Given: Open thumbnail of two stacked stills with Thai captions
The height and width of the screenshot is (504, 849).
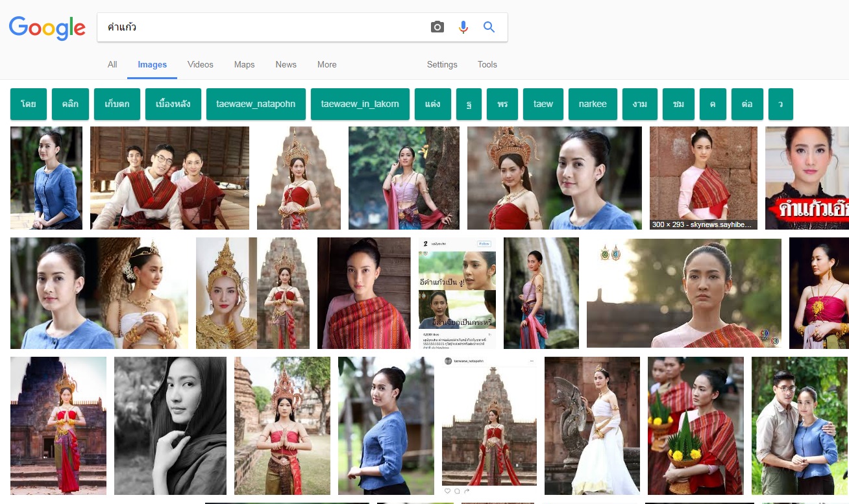Looking at the screenshot, I should coord(457,293).
